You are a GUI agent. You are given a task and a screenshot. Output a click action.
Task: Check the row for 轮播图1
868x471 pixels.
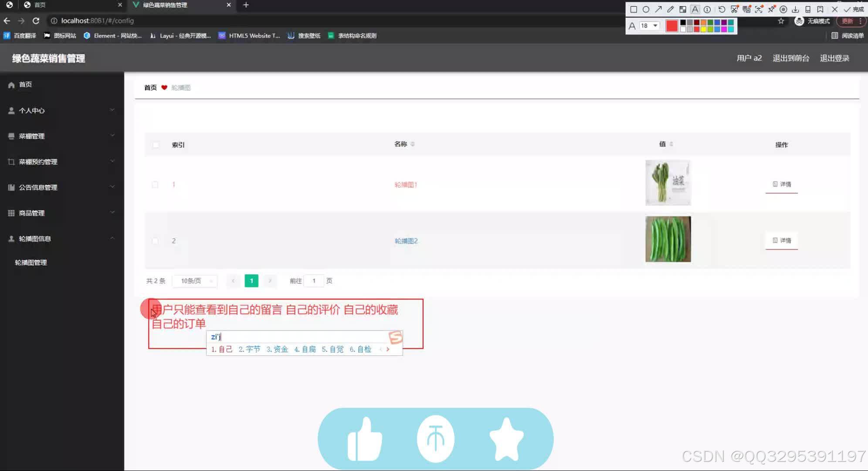[x=155, y=184]
